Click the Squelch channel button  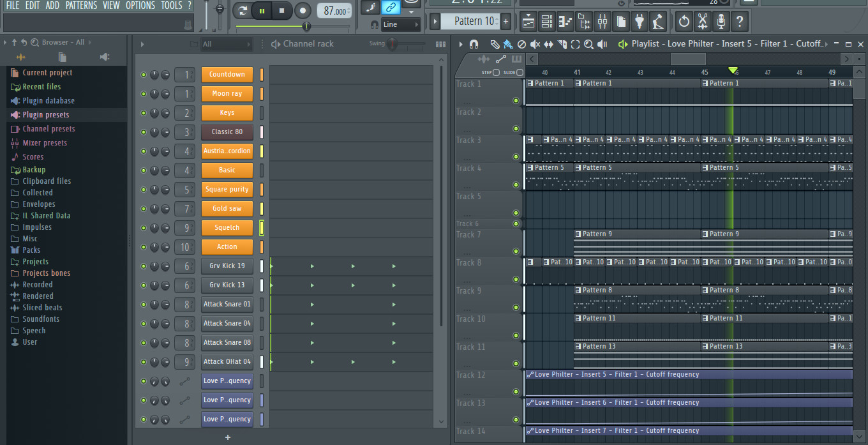227,228
